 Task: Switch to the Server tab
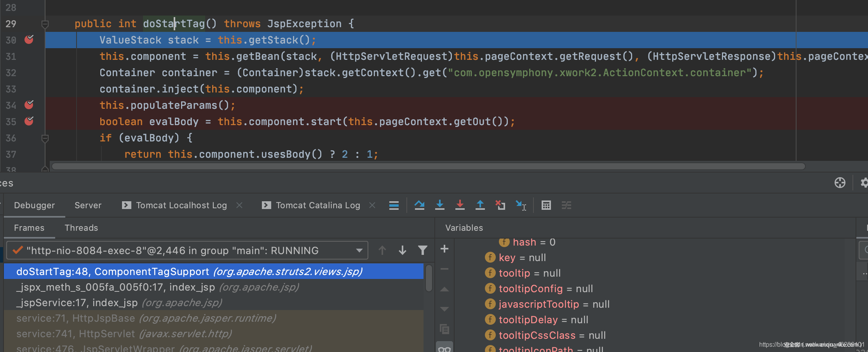click(88, 205)
